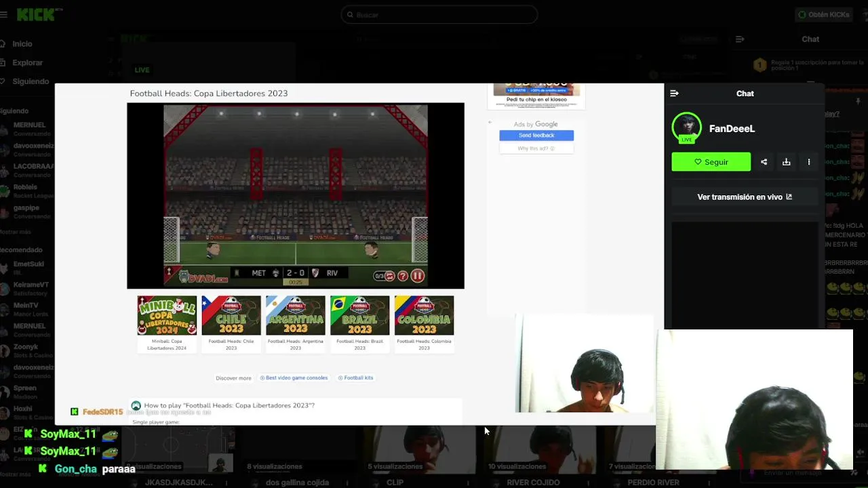Click the ad back arrow icon
868x488 pixels.
(x=490, y=123)
